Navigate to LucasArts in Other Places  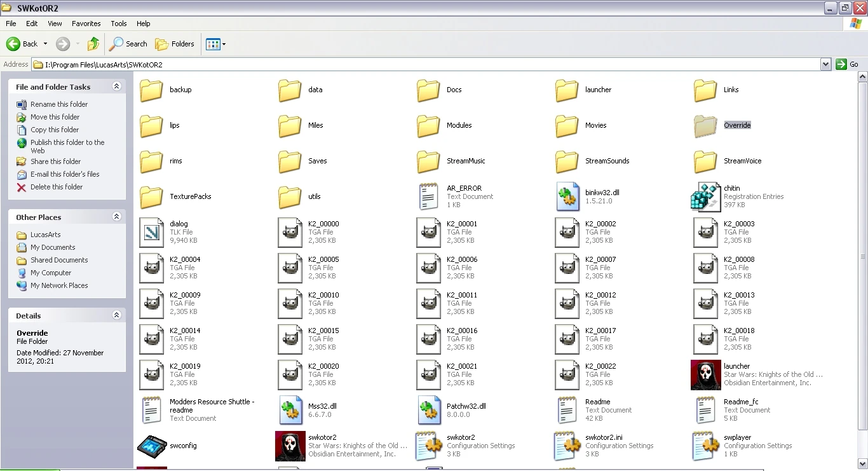click(x=46, y=235)
